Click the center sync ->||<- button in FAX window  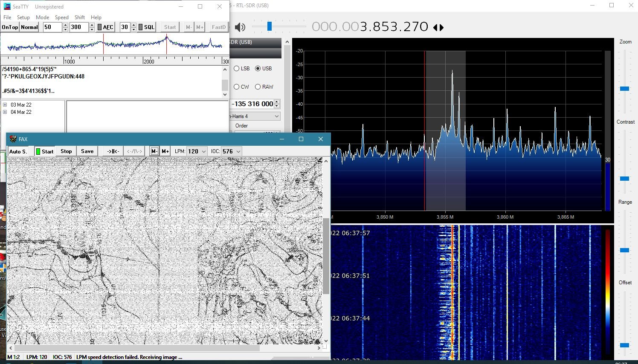[x=113, y=151]
